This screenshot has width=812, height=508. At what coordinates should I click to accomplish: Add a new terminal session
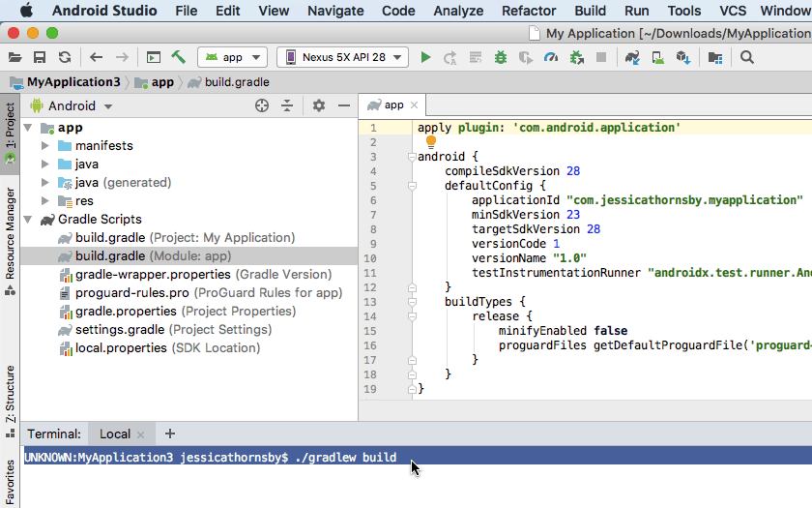(170, 433)
